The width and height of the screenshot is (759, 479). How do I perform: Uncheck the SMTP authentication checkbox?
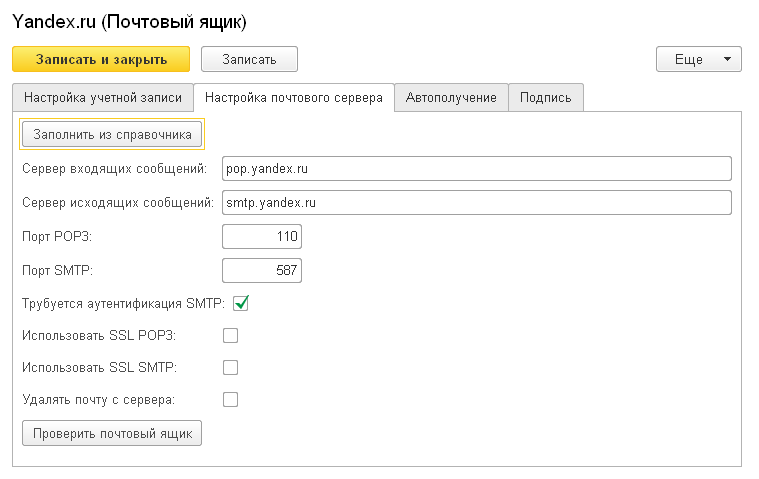(241, 303)
